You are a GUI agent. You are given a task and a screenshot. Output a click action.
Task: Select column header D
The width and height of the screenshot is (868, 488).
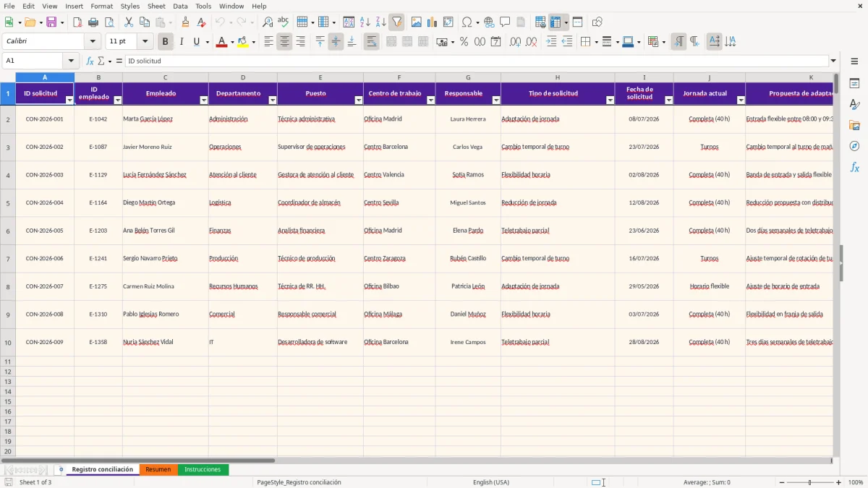(243, 77)
